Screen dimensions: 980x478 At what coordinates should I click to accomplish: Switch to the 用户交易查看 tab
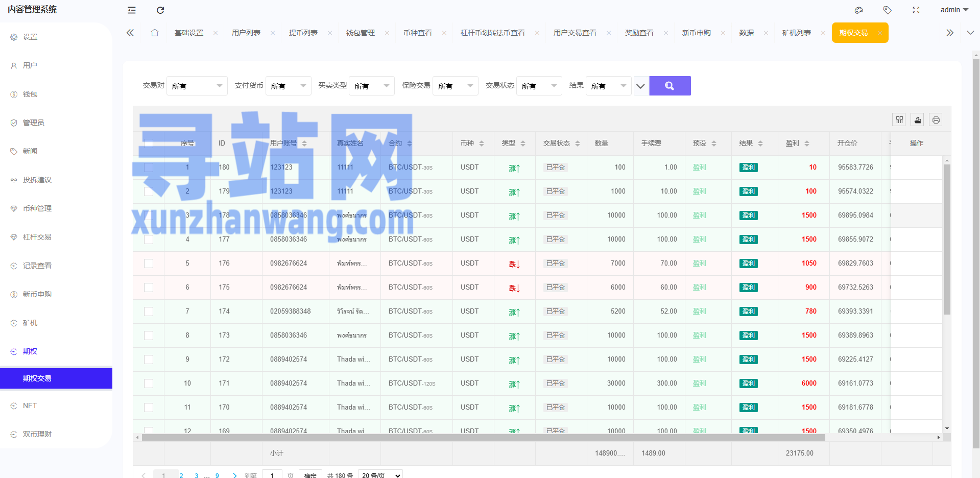tap(575, 33)
